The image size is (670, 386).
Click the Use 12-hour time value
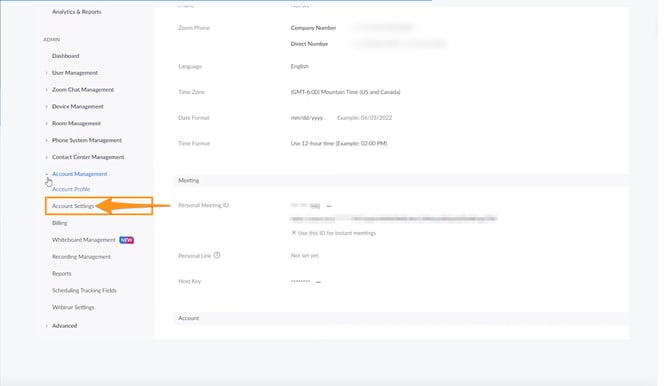pyautogui.click(x=339, y=144)
